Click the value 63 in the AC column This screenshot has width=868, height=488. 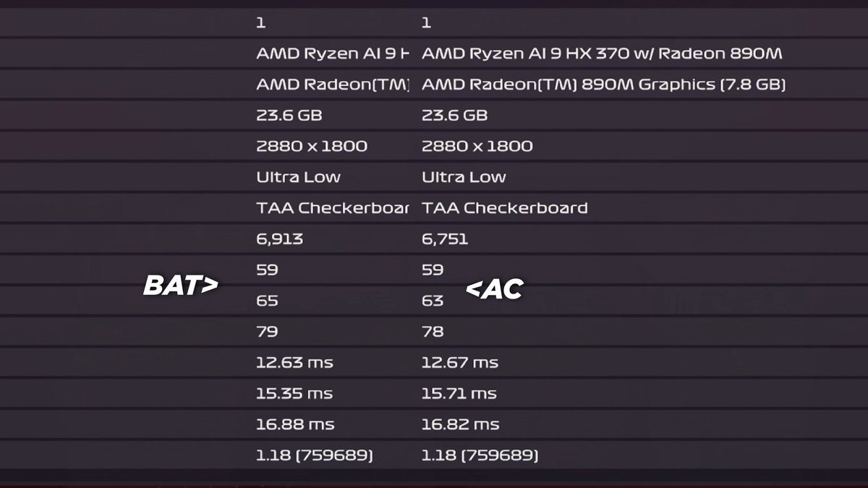click(x=433, y=301)
